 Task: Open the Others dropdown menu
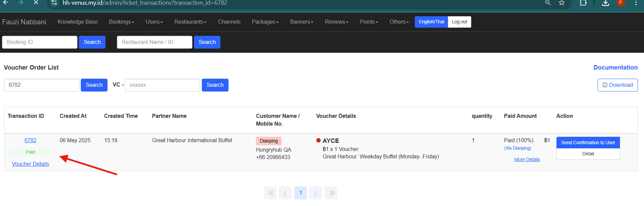click(x=399, y=22)
